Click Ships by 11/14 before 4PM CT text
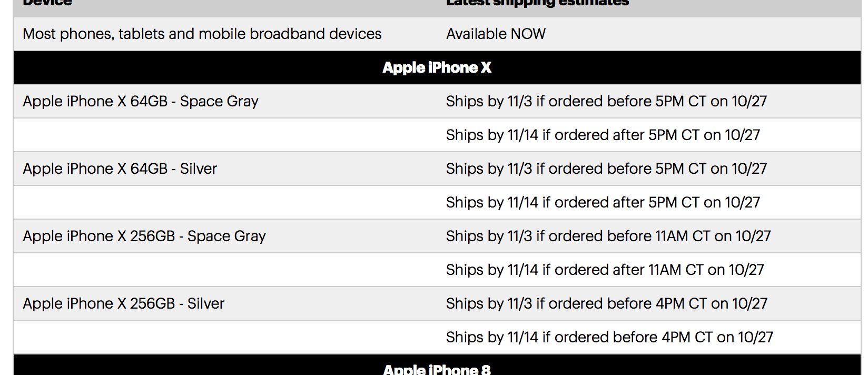 click(x=610, y=337)
